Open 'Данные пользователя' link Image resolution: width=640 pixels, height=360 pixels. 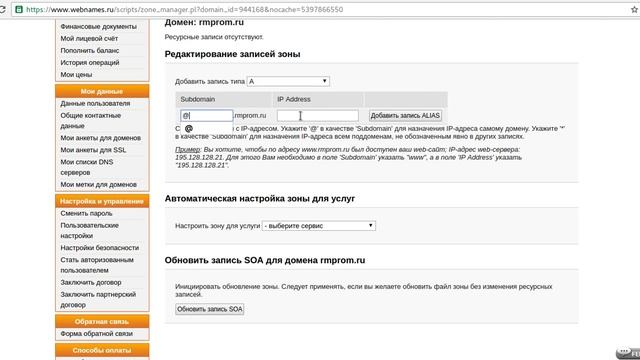(95, 103)
